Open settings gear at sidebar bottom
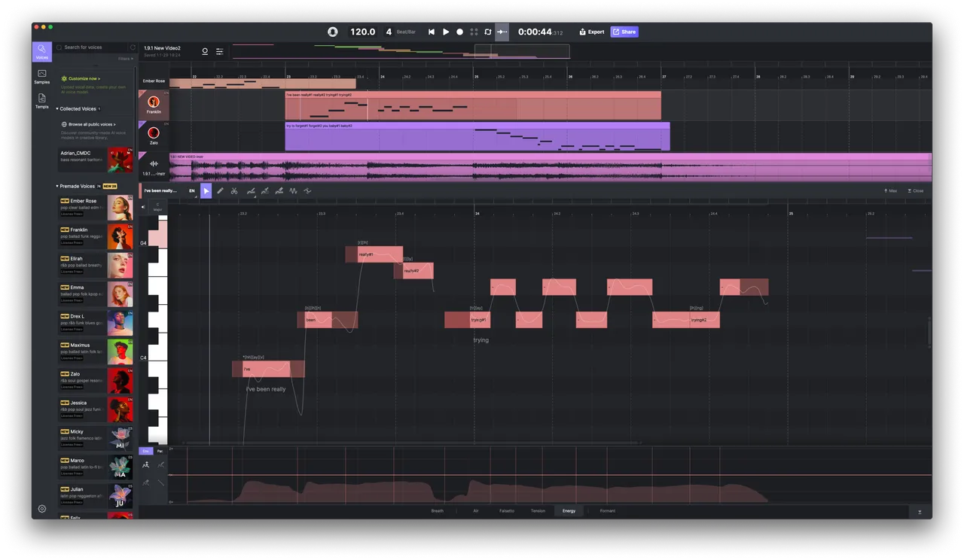Viewport: 964px width, 560px height. tap(42, 509)
